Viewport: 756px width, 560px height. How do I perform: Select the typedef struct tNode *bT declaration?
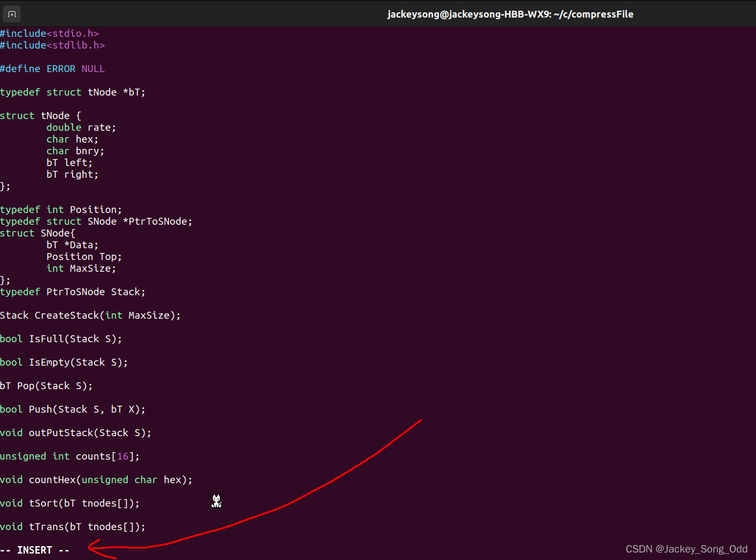[73, 92]
